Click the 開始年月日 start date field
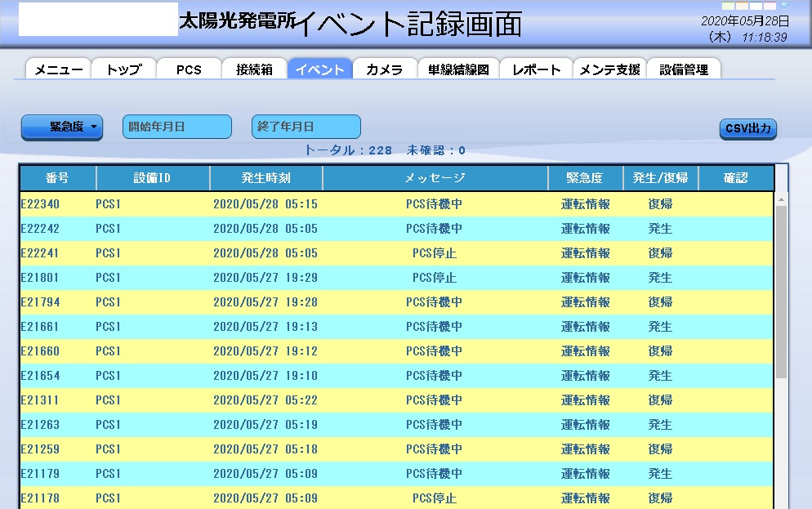The image size is (812, 509). click(x=177, y=127)
